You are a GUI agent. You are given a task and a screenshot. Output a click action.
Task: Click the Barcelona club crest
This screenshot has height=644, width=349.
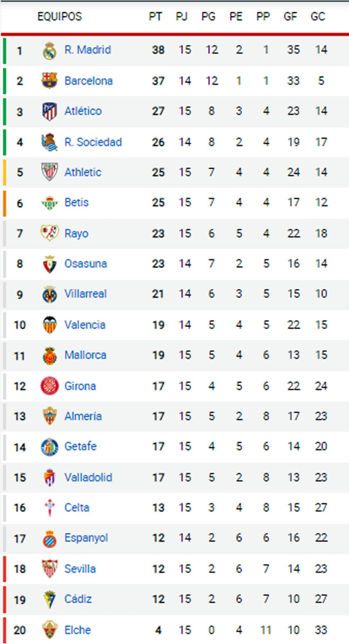pyautogui.click(x=50, y=80)
